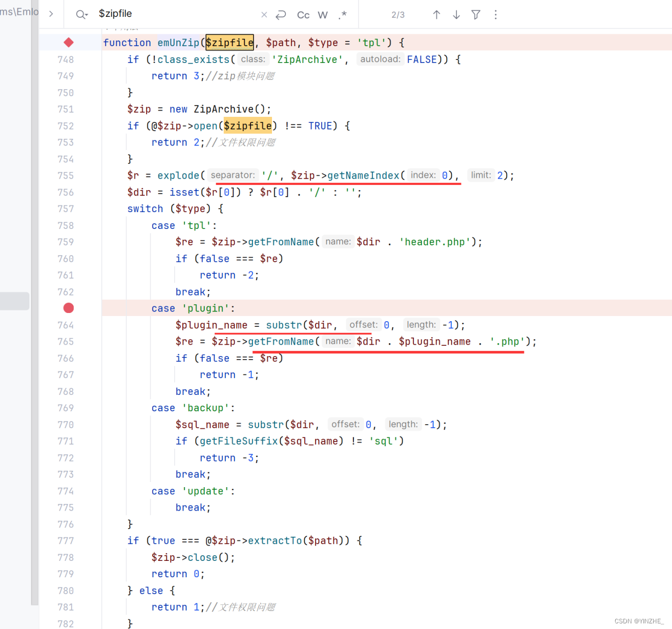Click '.php' string on line 765
The height and width of the screenshot is (629, 672).
507,342
